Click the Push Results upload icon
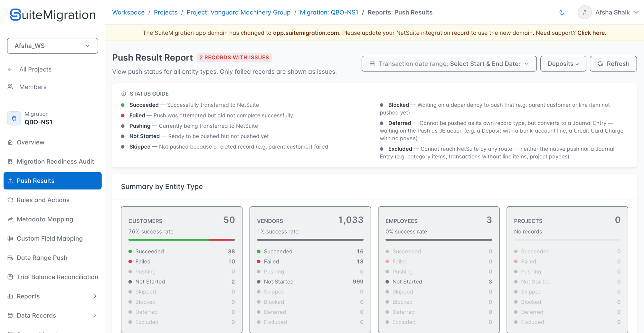Image resolution: width=644 pixels, height=333 pixels. (10, 181)
